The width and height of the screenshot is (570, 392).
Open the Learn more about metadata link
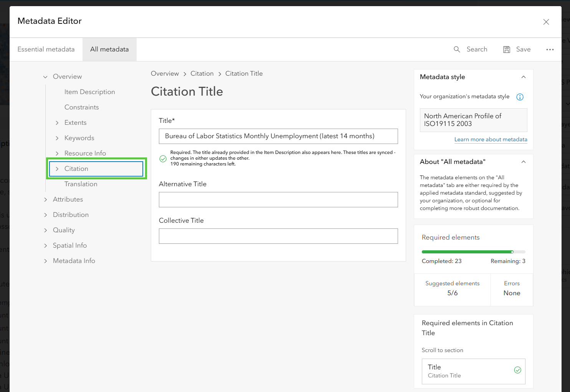[491, 139]
